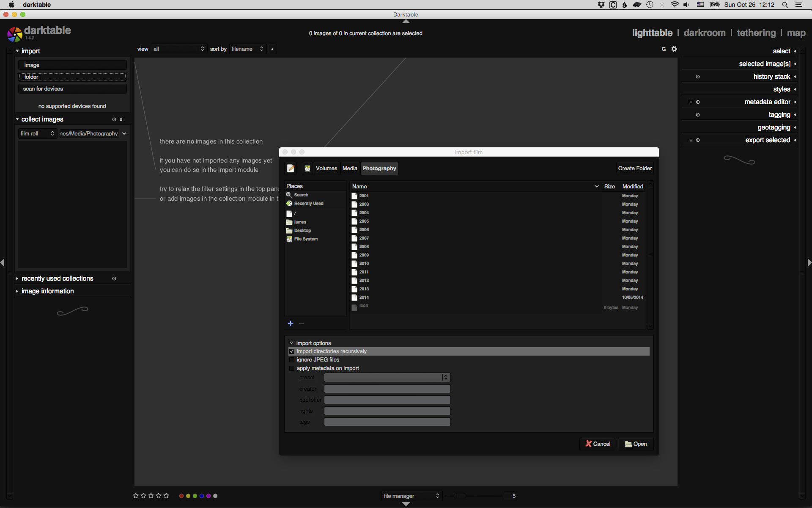Expand image information module
812x508 pixels.
click(x=17, y=291)
